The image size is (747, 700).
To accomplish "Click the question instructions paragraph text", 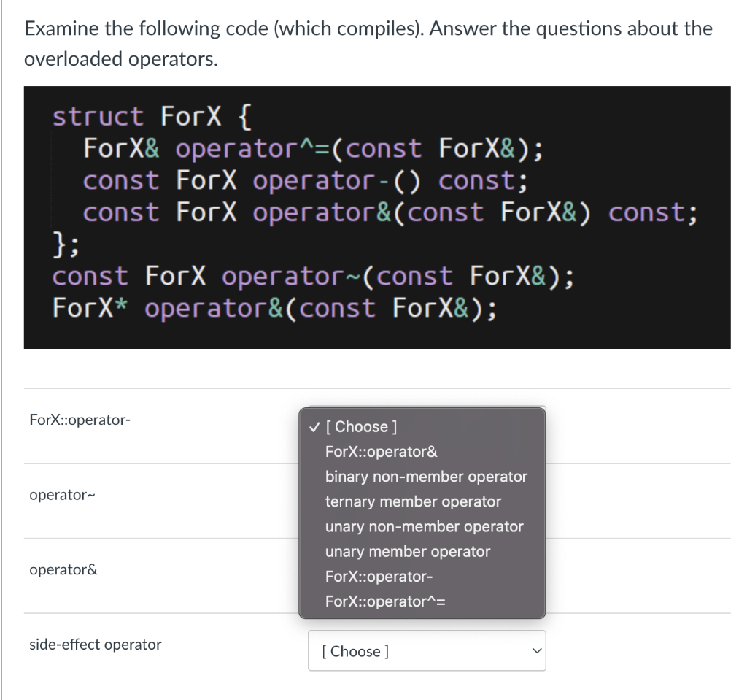I will (367, 42).
